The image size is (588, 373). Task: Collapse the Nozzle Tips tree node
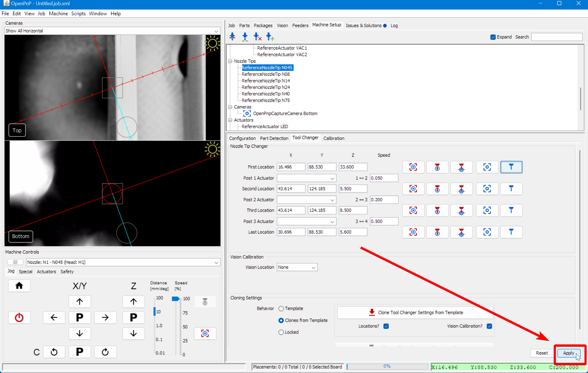point(230,61)
